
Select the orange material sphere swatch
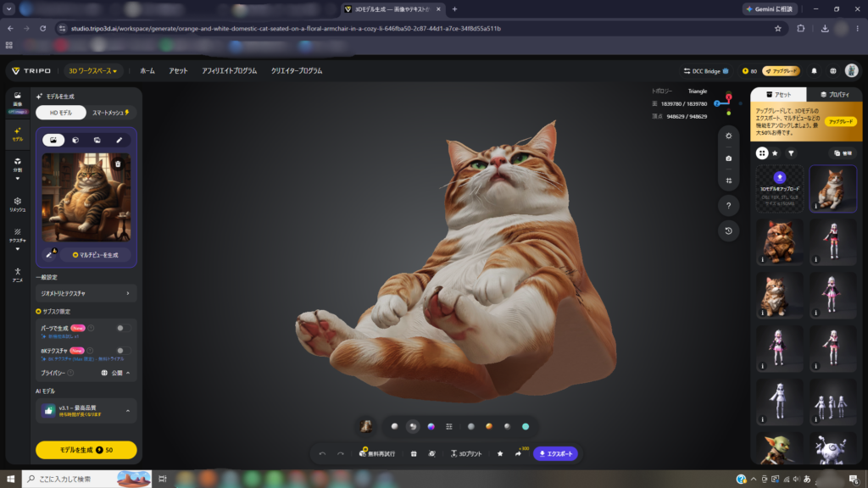click(489, 427)
